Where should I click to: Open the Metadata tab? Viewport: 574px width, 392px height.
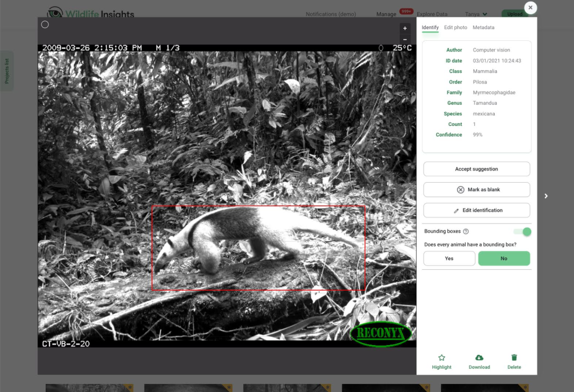(483, 28)
